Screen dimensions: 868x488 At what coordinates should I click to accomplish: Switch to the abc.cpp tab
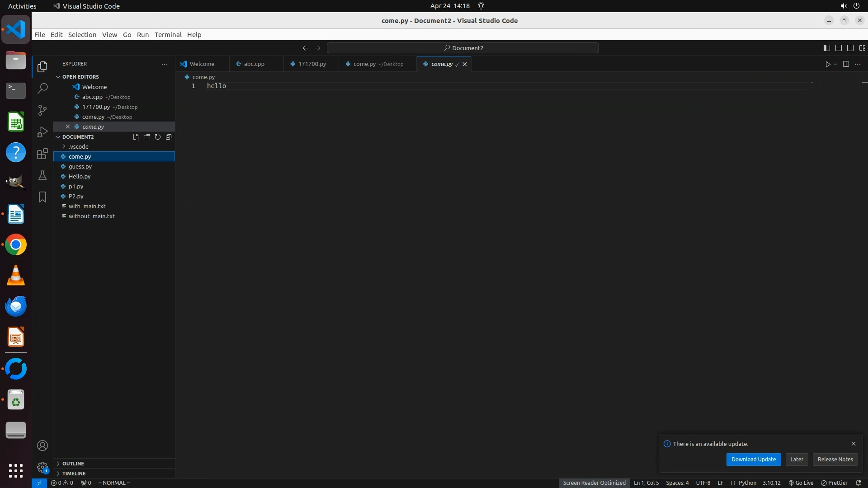pyautogui.click(x=254, y=64)
